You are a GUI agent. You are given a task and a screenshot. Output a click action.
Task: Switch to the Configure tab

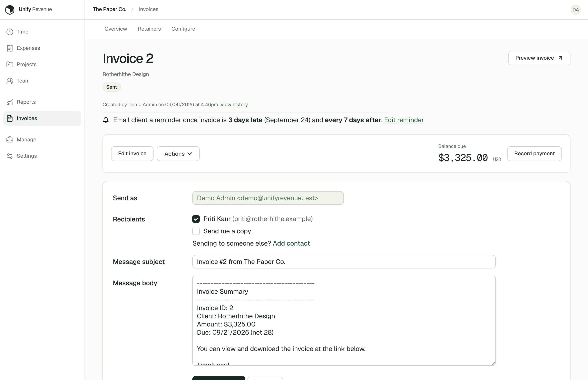point(183,29)
